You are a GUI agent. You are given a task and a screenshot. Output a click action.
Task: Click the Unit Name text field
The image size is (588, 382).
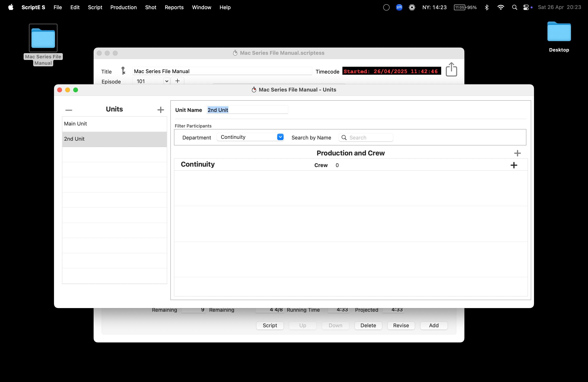pos(247,110)
